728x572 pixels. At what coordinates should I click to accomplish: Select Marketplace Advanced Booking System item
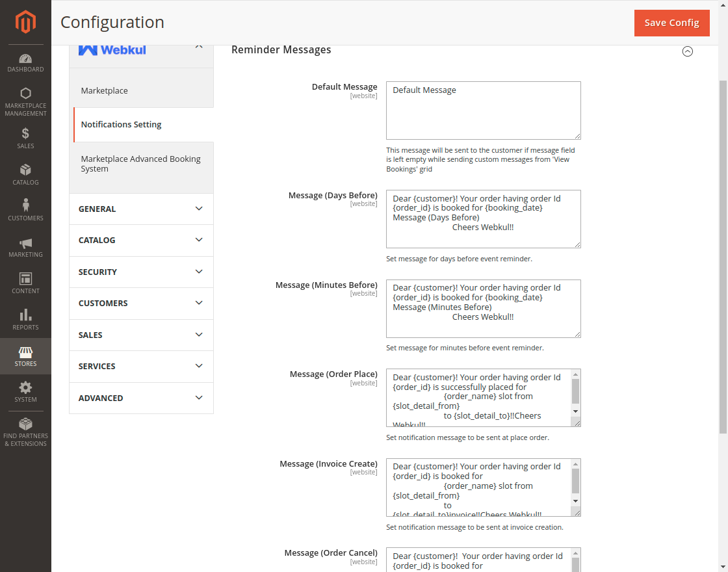tap(141, 164)
